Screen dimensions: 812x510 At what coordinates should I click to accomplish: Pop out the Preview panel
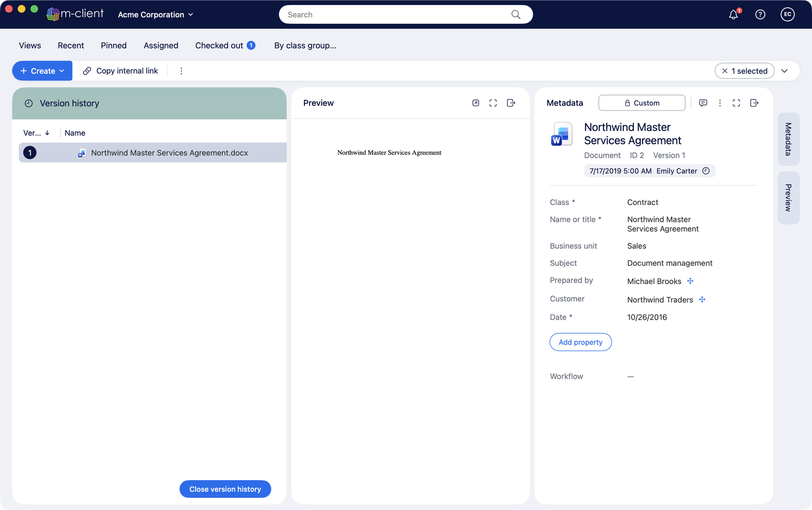[511, 103]
